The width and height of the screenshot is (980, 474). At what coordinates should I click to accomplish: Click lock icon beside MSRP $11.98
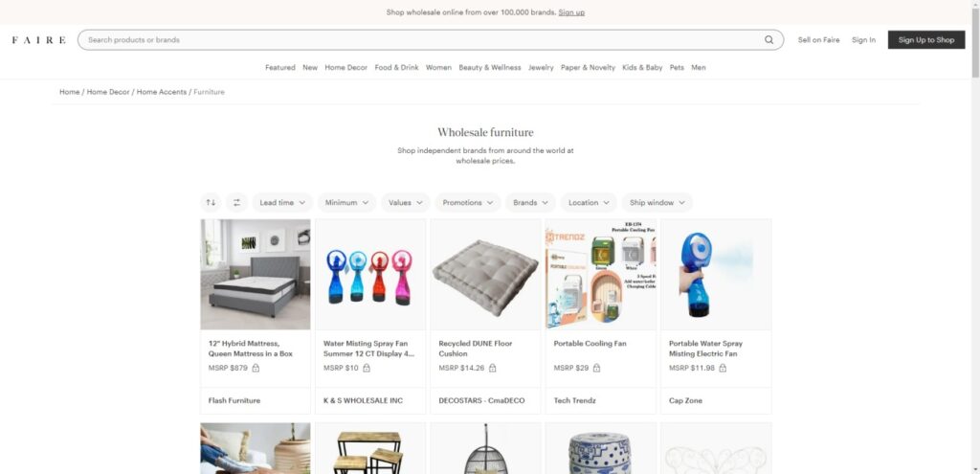coord(723,369)
